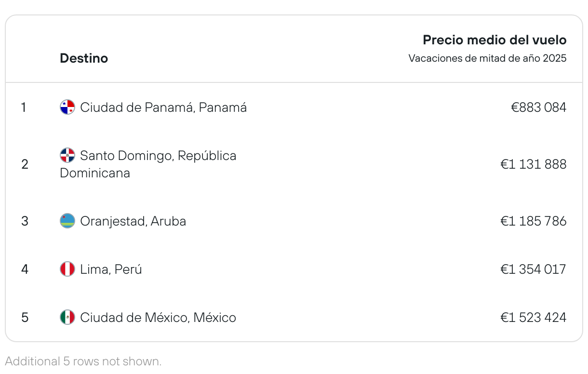The image size is (588, 374).
Task: Click the Dominican Republic flag icon
Action: [x=67, y=155]
